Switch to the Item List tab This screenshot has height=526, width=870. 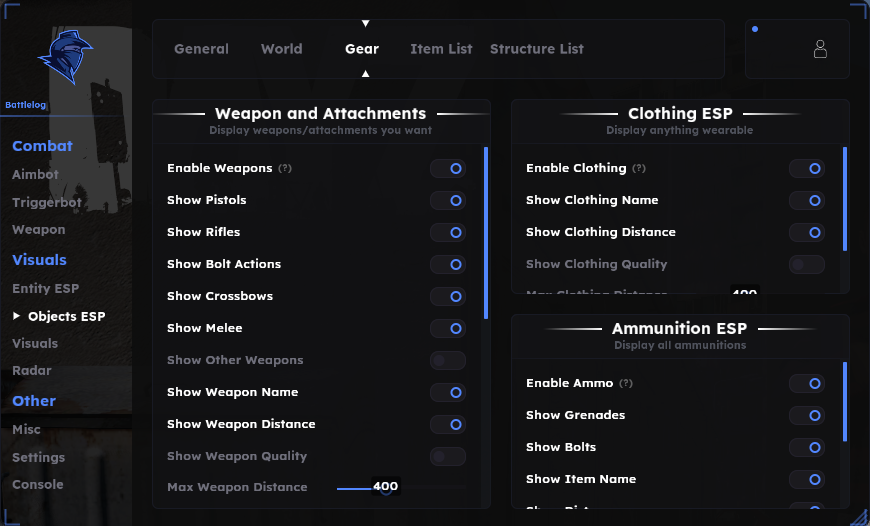(x=441, y=49)
